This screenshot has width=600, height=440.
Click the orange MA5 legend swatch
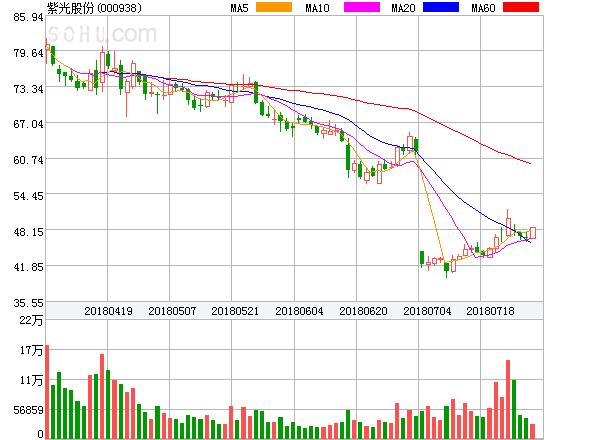click(x=274, y=7)
